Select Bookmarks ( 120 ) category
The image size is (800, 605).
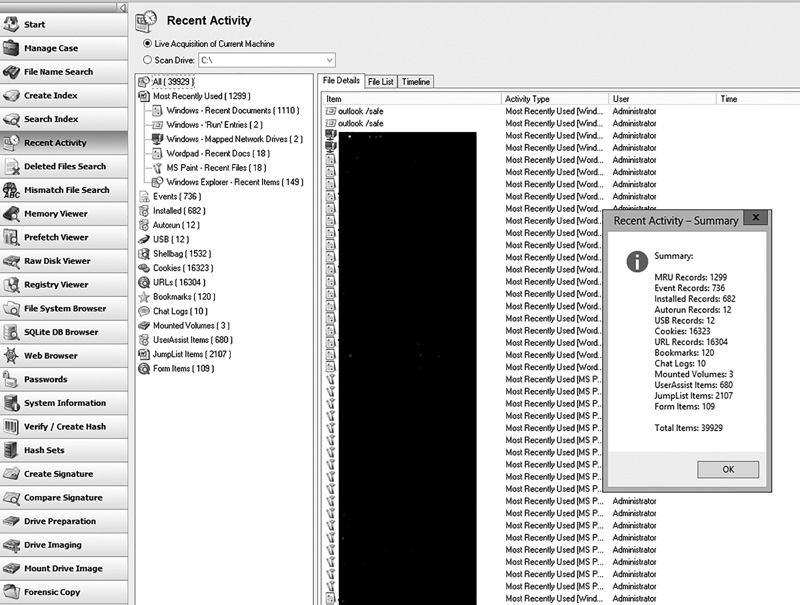point(184,296)
